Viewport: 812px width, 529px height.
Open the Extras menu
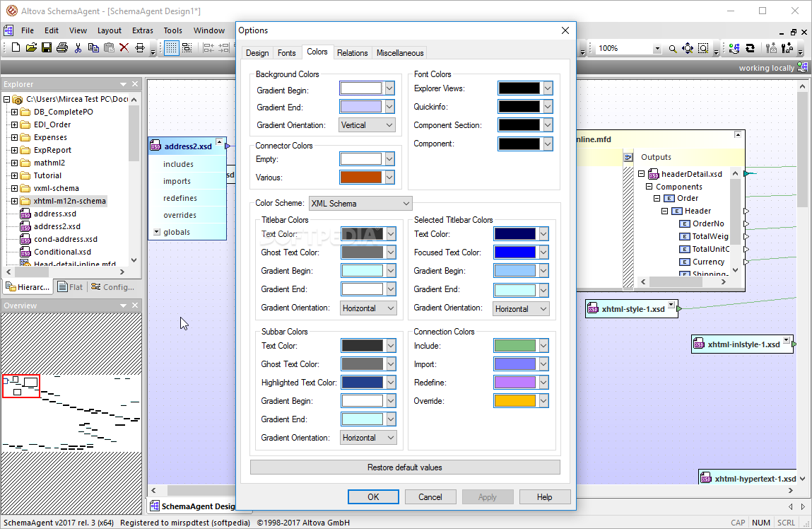pyautogui.click(x=143, y=30)
